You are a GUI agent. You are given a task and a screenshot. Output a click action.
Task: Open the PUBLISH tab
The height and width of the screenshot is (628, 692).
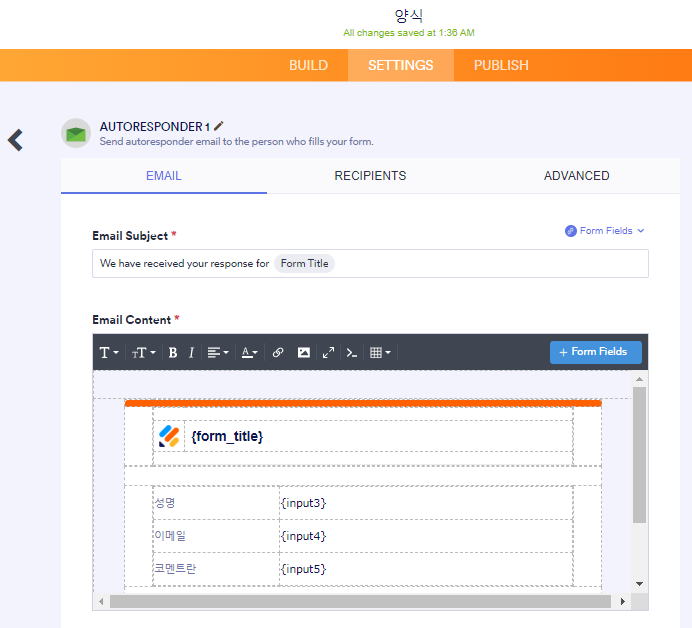pyautogui.click(x=501, y=65)
